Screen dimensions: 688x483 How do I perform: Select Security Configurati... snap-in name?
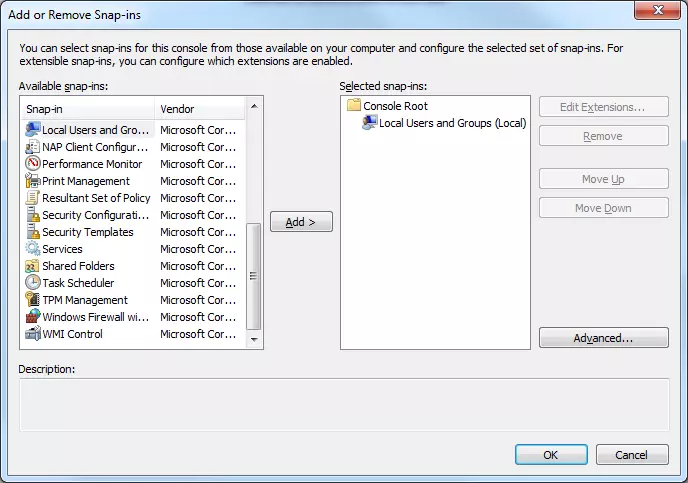point(95,215)
